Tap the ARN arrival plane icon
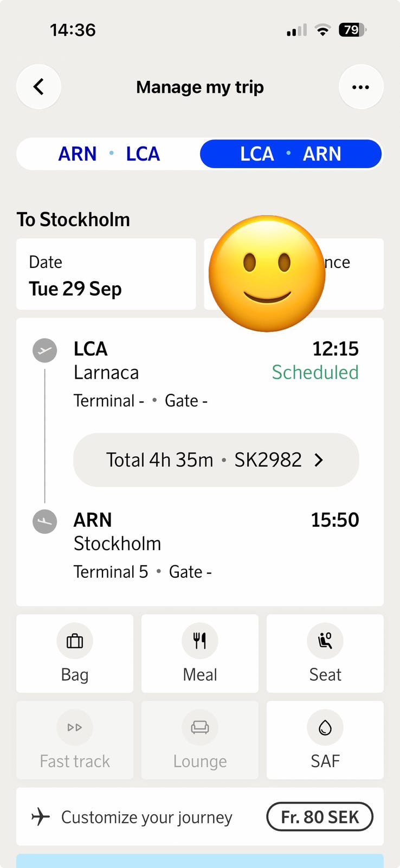Image resolution: width=400 pixels, height=868 pixels. pos(45,522)
